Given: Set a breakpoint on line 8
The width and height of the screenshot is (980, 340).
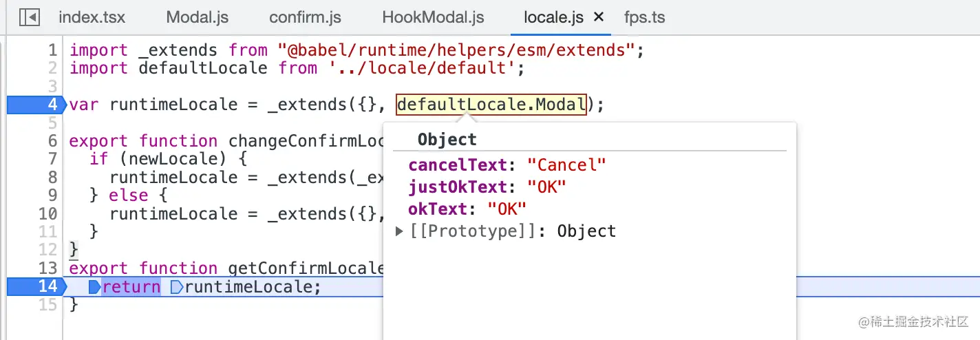Looking at the screenshot, I should click(52, 178).
